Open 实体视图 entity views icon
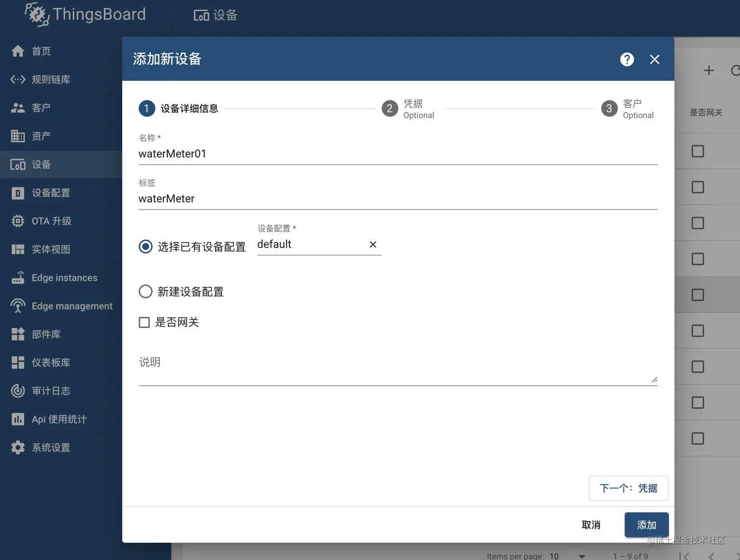Screen dimensions: 740x560 tap(18, 250)
